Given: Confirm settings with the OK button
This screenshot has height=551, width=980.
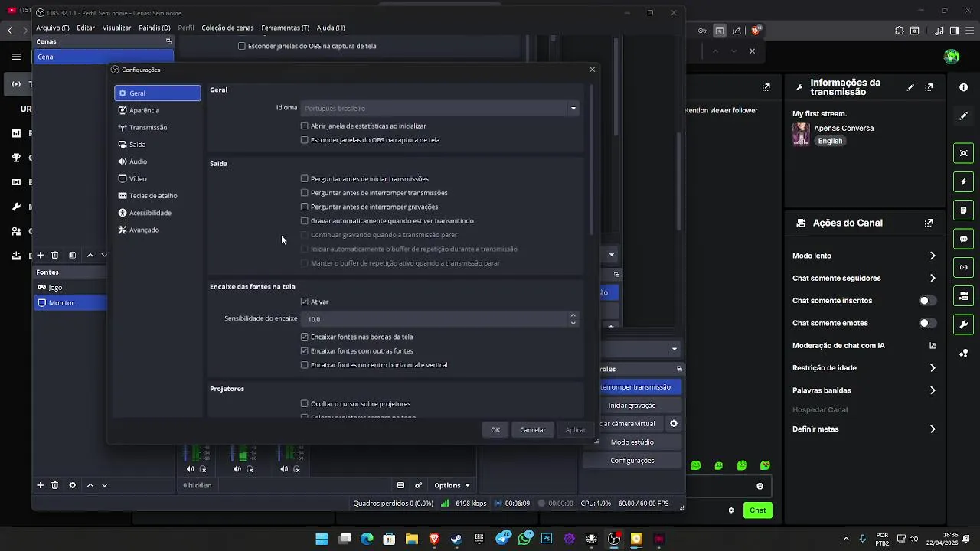Looking at the screenshot, I should 495,429.
